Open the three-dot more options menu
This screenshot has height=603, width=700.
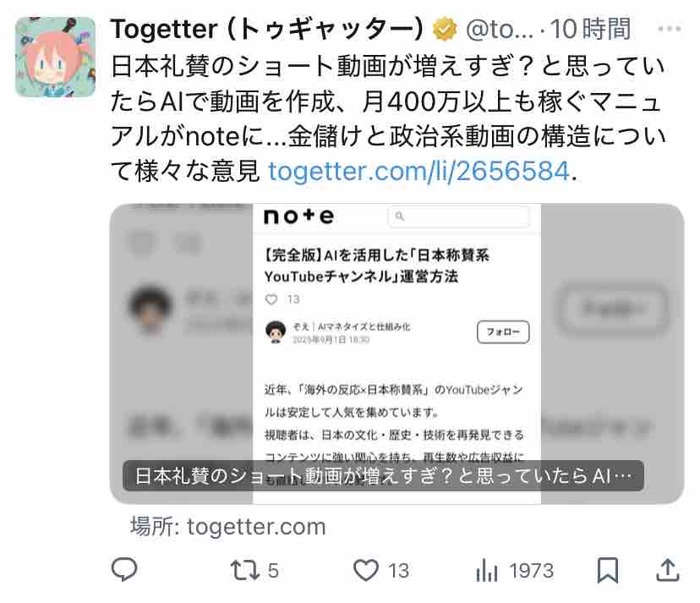[670, 29]
